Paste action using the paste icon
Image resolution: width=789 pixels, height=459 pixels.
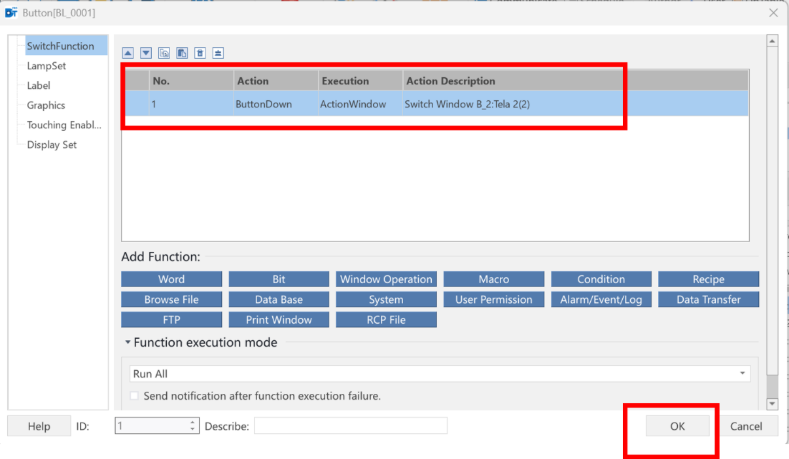coord(182,53)
